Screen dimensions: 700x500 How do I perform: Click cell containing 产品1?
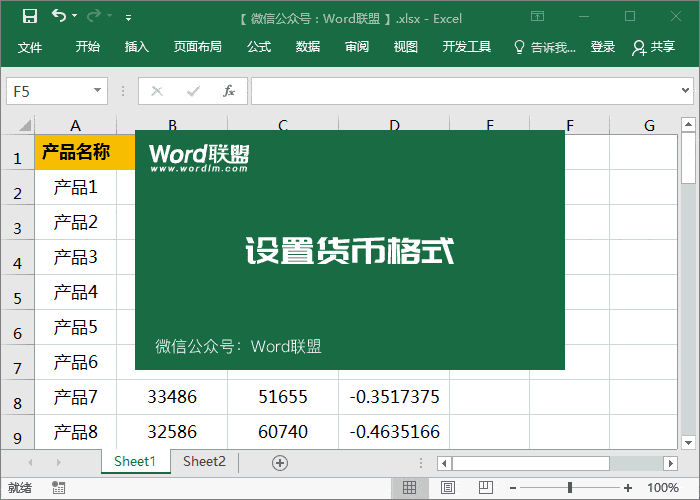(75, 187)
